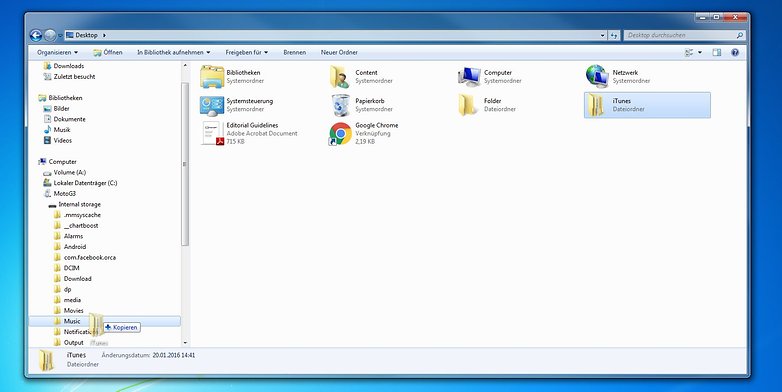
Task: Open view options dropdown arrow
Action: click(x=700, y=52)
